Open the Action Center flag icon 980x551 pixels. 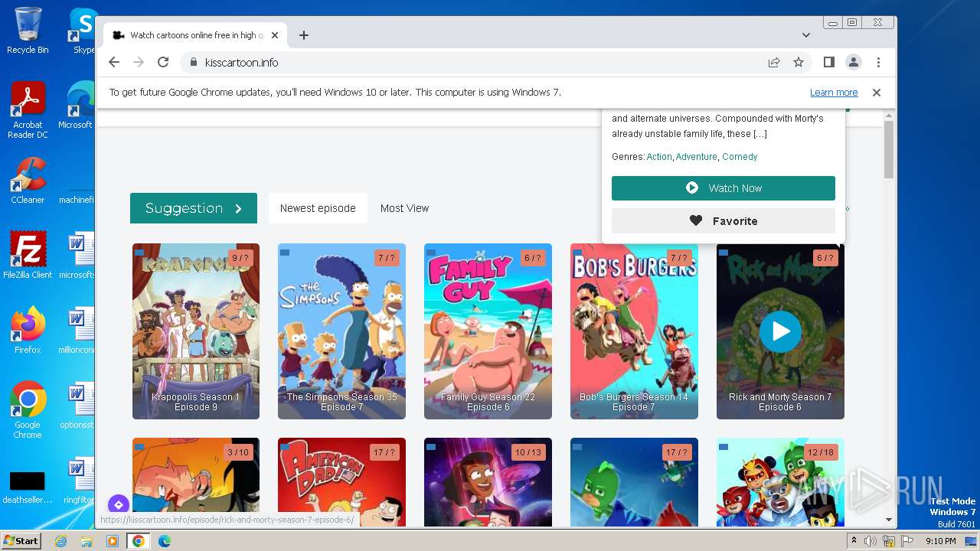(907, 541)
